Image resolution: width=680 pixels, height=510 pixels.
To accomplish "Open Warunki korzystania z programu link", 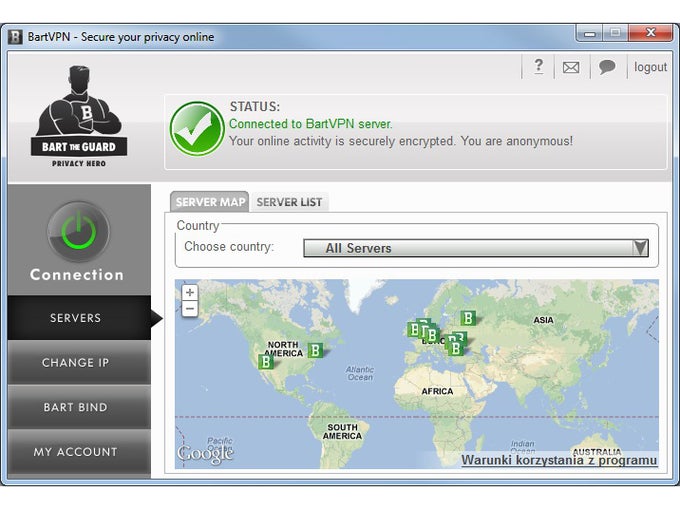I will [x=559, y=460].
